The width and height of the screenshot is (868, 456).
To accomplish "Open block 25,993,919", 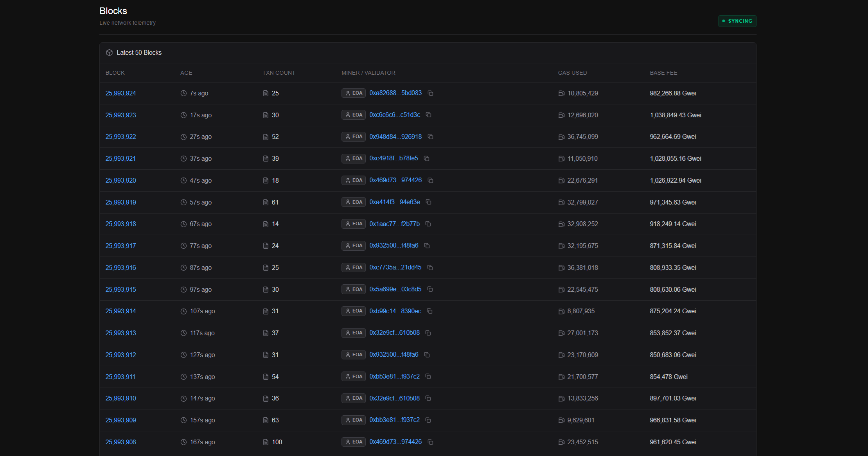I will pos(120,203).
